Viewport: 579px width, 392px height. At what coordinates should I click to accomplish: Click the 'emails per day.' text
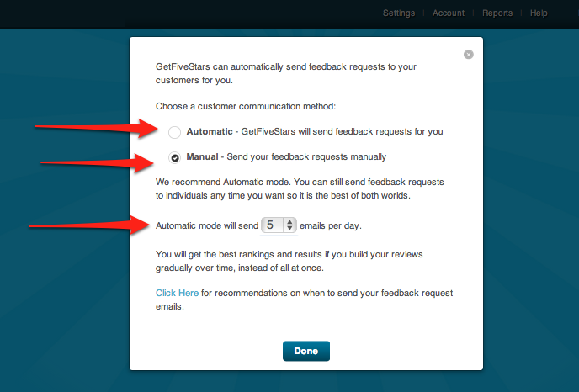tap(331, 225)
